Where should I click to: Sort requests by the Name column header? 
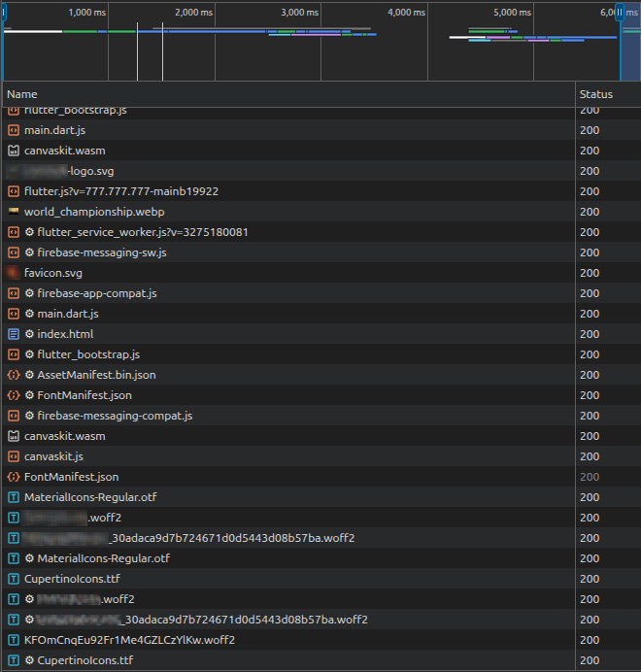(x=288, y=94)
